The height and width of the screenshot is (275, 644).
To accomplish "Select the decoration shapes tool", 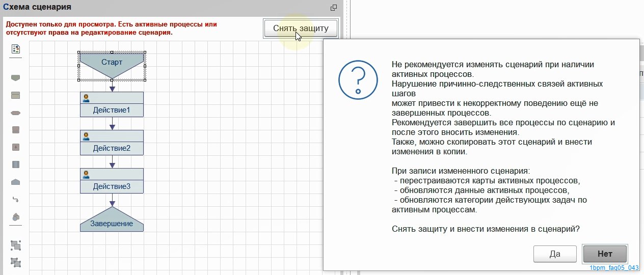I will click(x=16, y=216).
